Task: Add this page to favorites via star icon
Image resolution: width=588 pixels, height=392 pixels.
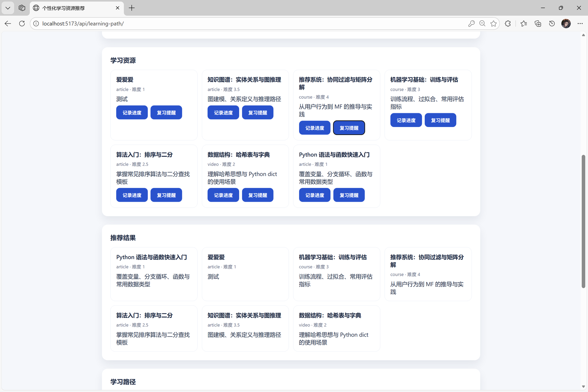Action: tap(493, 23)
